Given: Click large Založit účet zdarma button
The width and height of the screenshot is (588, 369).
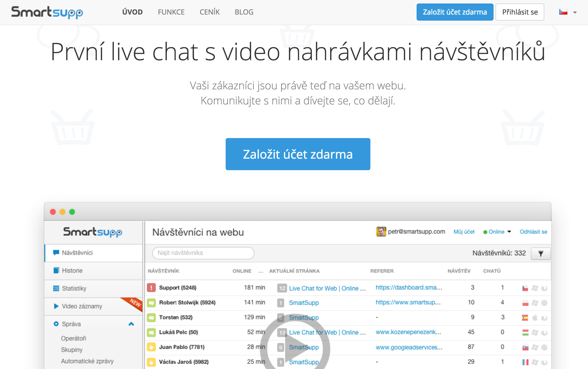Looking at the screenshot, I should coord(298,154).
